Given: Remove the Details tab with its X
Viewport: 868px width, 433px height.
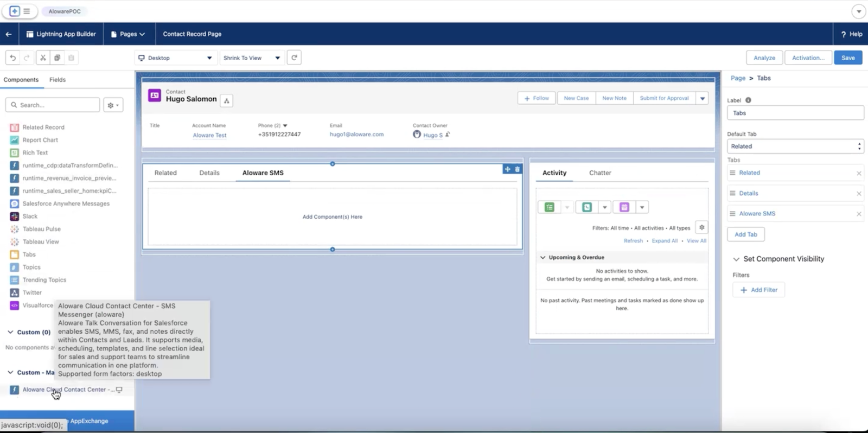Looking at the screenshot, I should [859, 194].
